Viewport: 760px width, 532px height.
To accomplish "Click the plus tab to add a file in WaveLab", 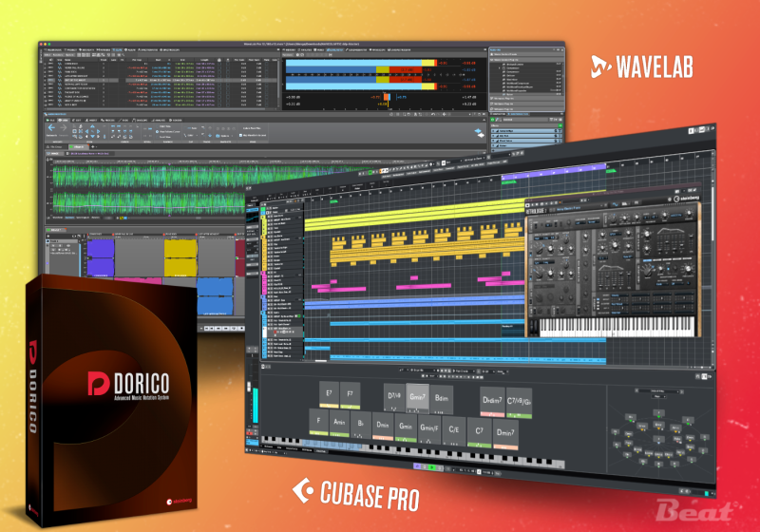I will 92,146.
